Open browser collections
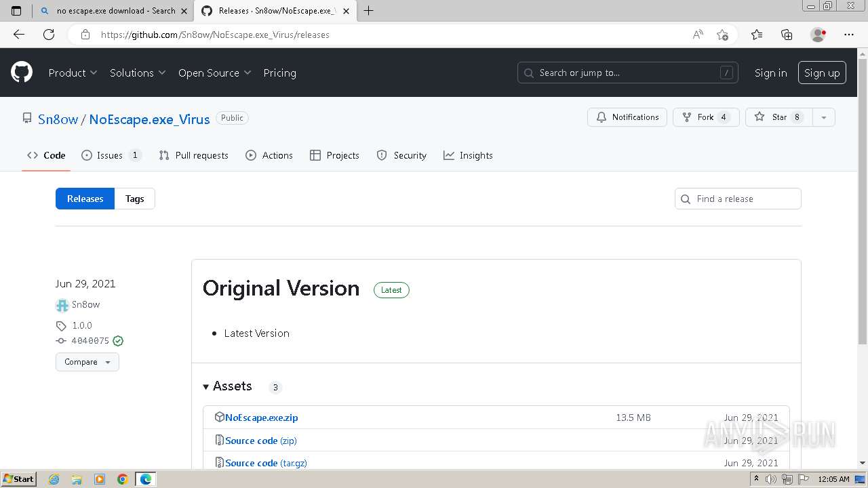The width and height of the screenshot is (868, 488). point(787,35)
